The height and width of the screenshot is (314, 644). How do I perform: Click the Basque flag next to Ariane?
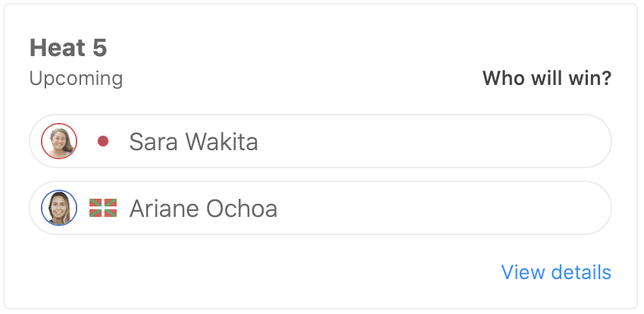click(103, 208)
